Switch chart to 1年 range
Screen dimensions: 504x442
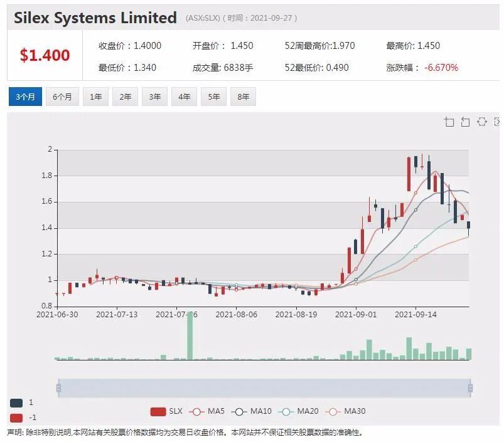[95, 97]
